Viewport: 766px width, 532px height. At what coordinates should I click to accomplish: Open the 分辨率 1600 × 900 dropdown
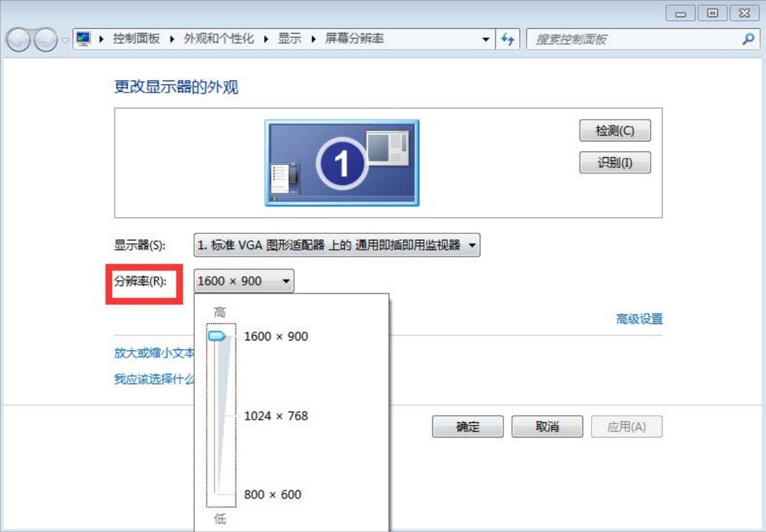[244, 281]
